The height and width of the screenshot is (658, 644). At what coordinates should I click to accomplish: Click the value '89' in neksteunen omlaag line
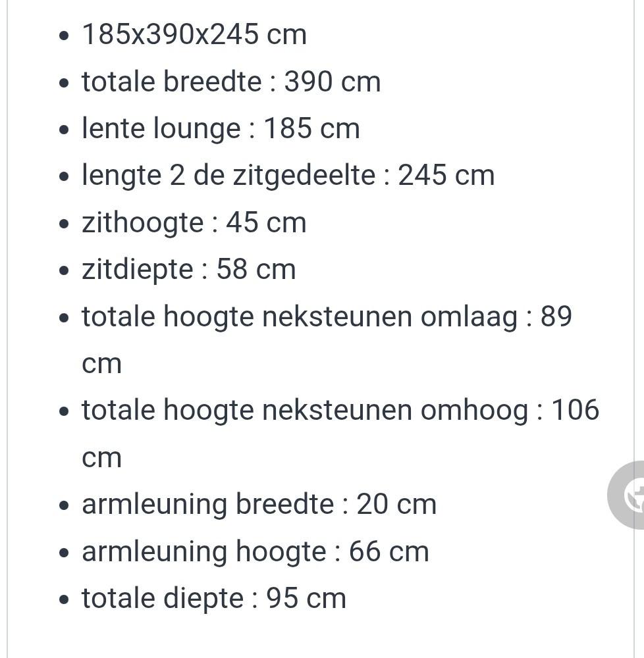(x=556, y=316)
